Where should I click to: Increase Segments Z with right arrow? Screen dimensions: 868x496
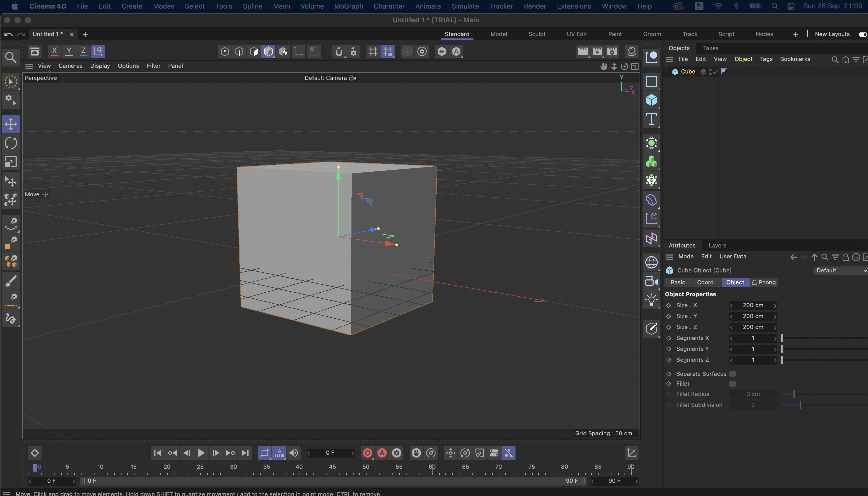[775, 360]
